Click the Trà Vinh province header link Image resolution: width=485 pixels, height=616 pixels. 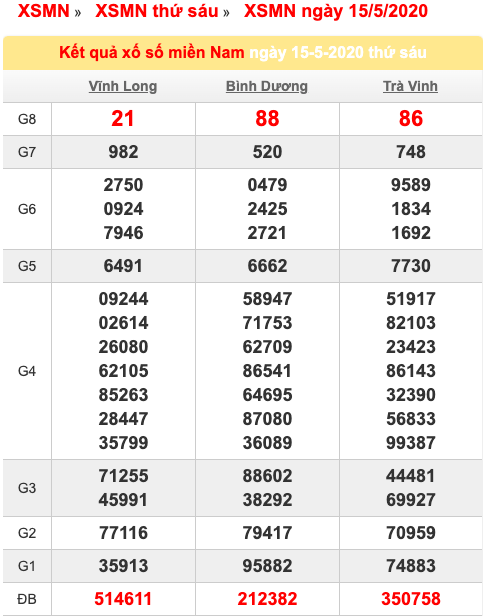(410, 86)
